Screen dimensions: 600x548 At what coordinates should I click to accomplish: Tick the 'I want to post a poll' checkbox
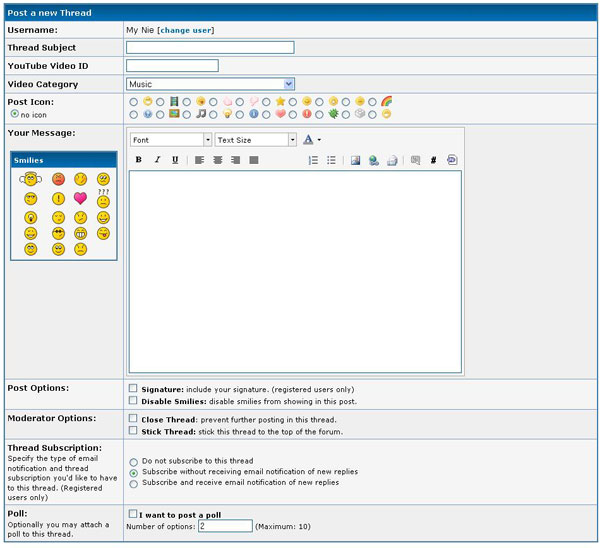[x=133, y=514]
